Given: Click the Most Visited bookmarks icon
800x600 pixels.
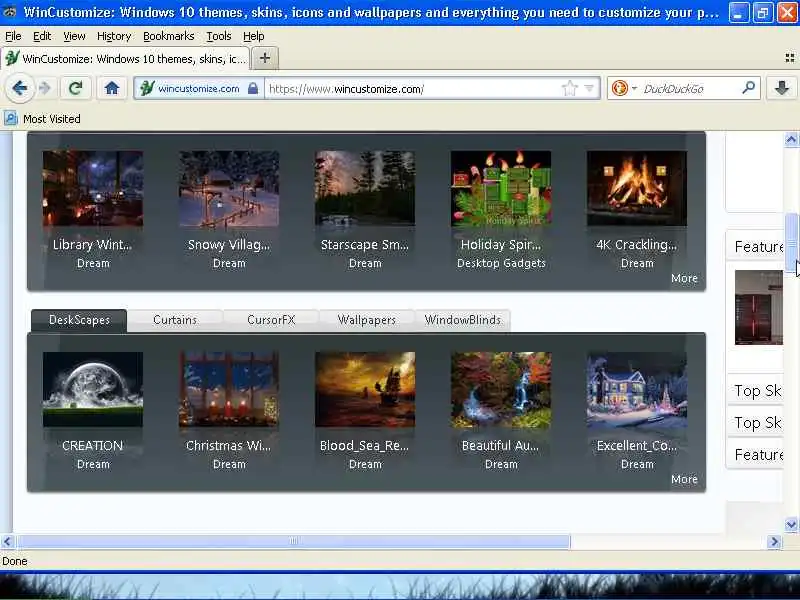Looking at the screenshot, I should [x=11, y=119].
